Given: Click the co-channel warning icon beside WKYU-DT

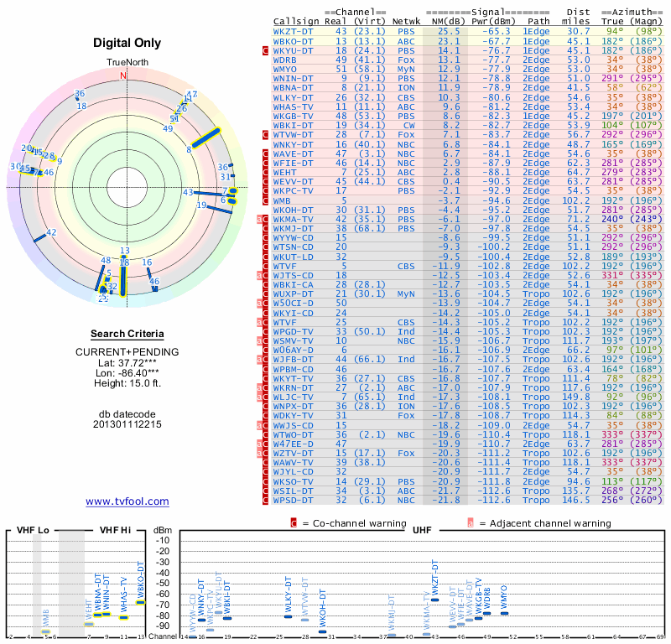Looking at the screenshot, I should point(266,50).
